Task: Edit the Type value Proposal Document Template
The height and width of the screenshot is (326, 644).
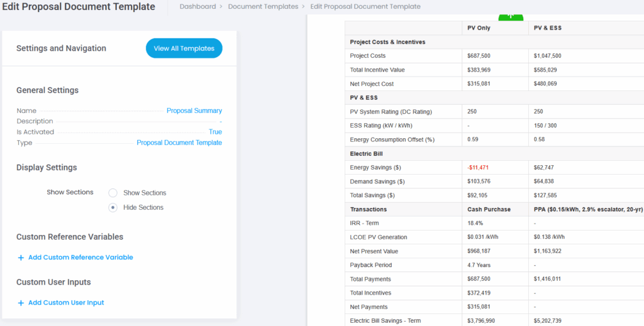Action: (179, 143)
